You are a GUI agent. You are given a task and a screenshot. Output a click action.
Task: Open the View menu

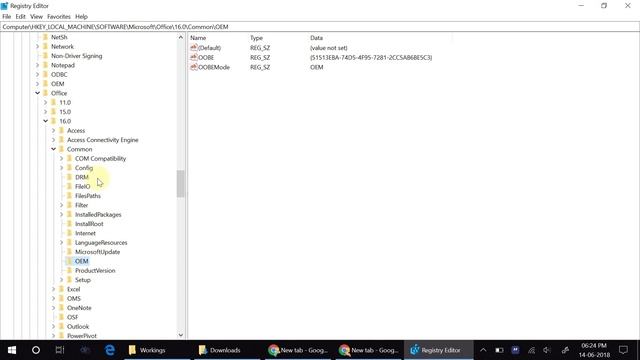[x=36, y=17]
